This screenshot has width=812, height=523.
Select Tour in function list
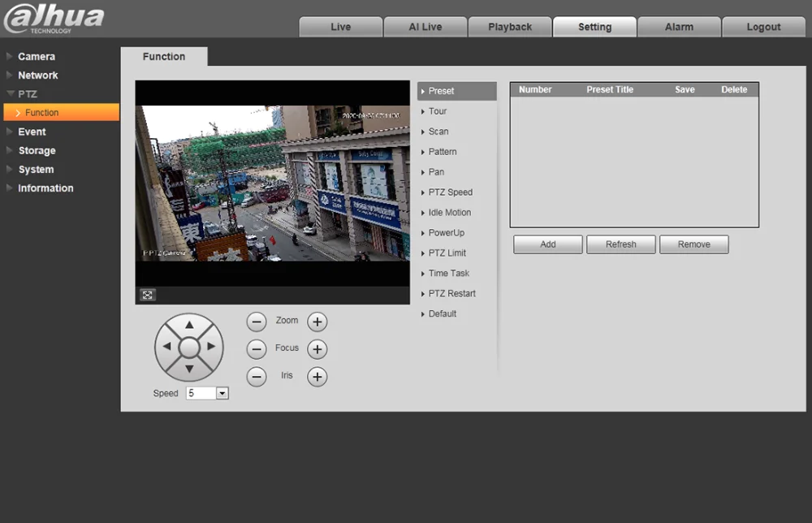[438, 111]
